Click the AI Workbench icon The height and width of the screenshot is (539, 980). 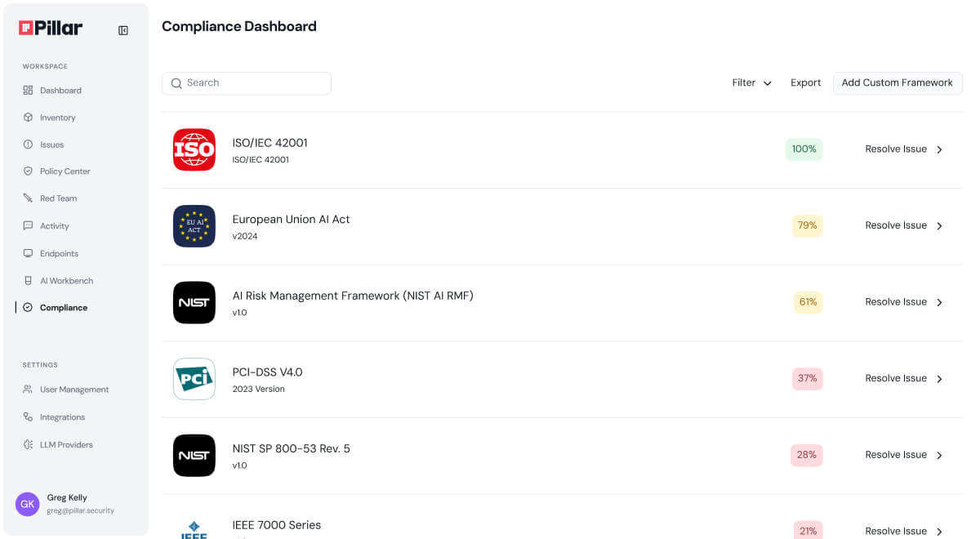(28, 281)
